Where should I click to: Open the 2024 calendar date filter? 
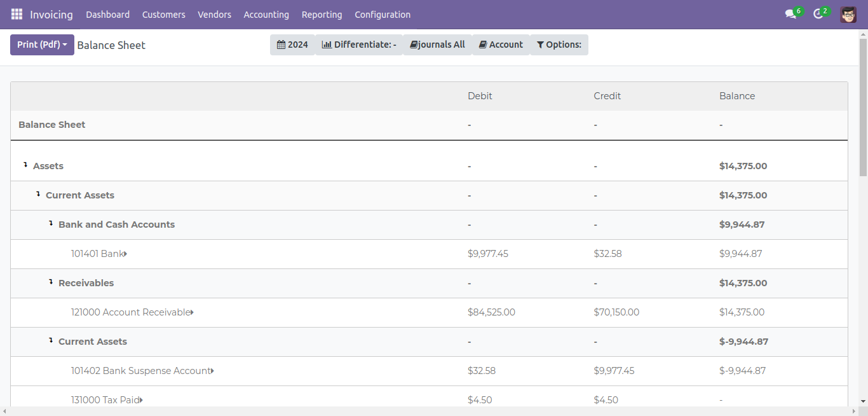point(292,45)
